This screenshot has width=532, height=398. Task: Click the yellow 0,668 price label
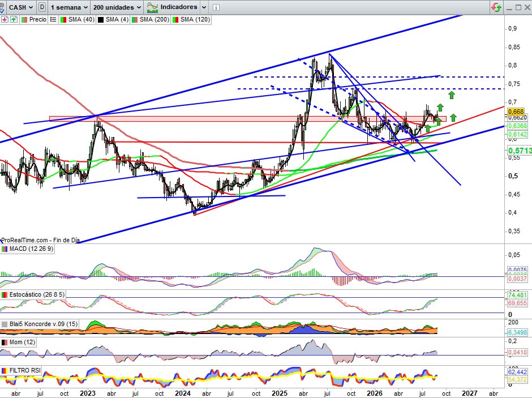coord(516,112)
